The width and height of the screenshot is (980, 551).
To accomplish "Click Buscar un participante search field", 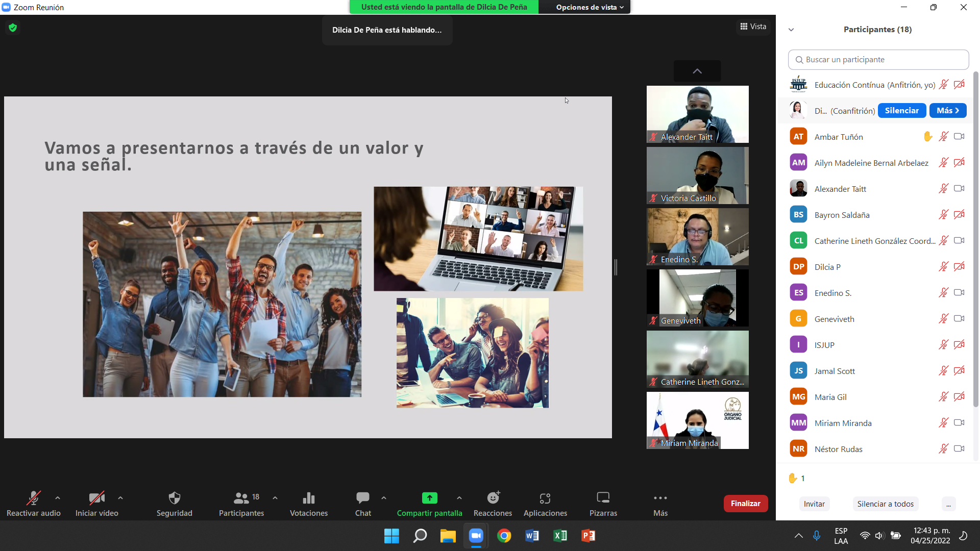I will pos(878,60).
